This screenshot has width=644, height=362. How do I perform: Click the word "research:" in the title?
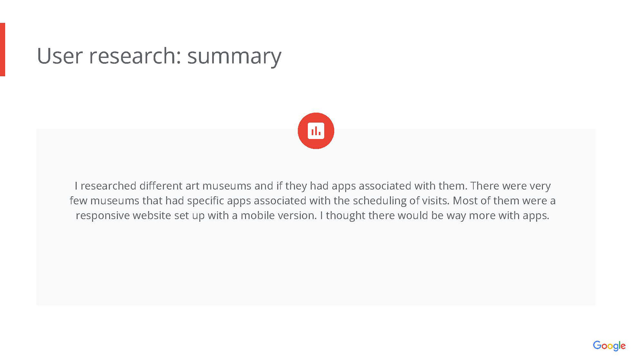pyautogui.click(x=135, y=56)
